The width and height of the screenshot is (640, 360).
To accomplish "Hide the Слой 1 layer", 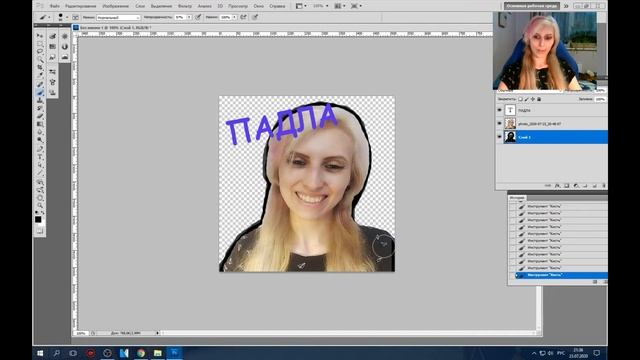I will coord(500,137).
